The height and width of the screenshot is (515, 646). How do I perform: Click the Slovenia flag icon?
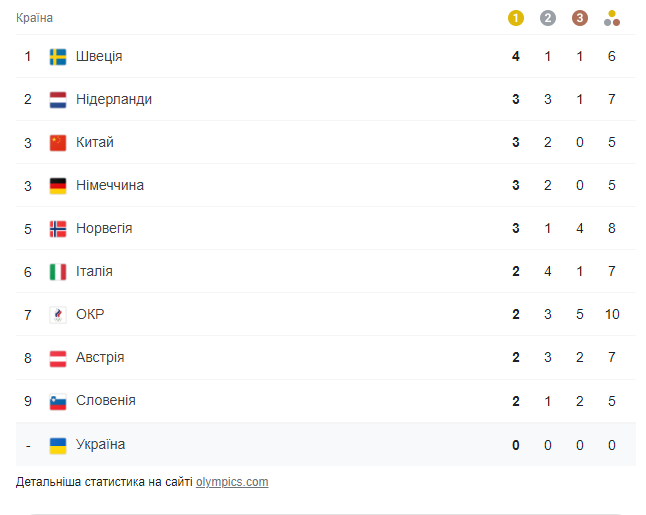tap(58, 401)
